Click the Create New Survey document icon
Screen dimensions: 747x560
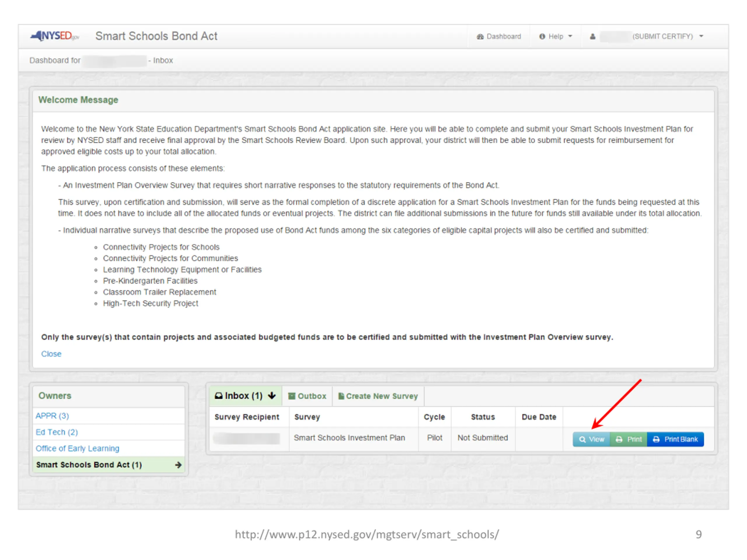click(x=341, y=396)
